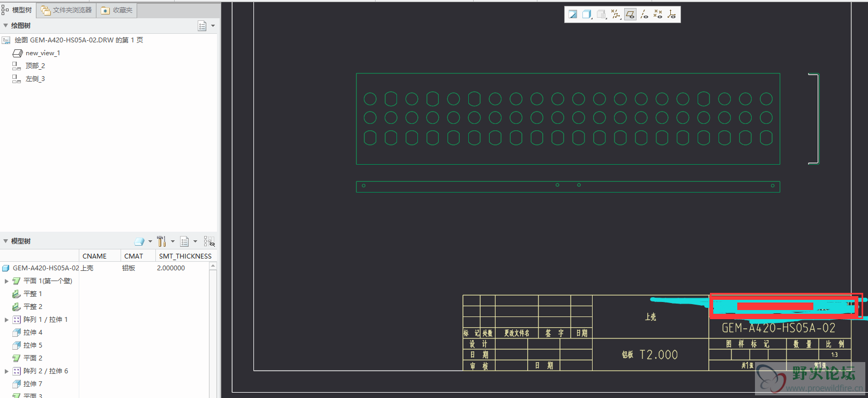Open the dropdown arrow next to Show icon
Viewport: 868px width, 398px height.
[x=150, y=241]
